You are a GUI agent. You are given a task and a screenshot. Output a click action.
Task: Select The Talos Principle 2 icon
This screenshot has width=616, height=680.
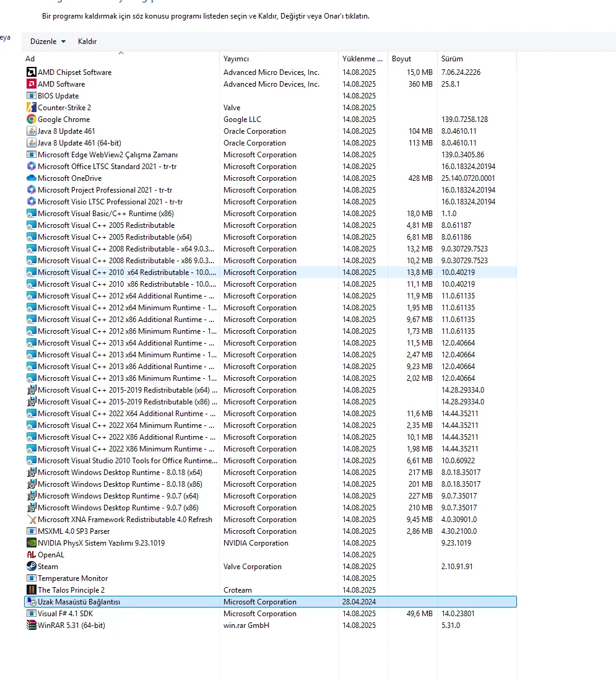[31, 590]
